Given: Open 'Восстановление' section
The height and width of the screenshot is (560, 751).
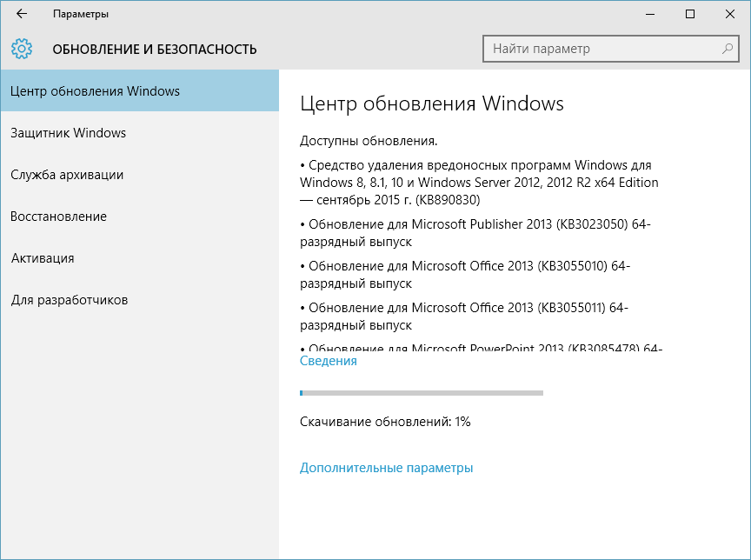Looking at the screenshot, I should (139, 216).
